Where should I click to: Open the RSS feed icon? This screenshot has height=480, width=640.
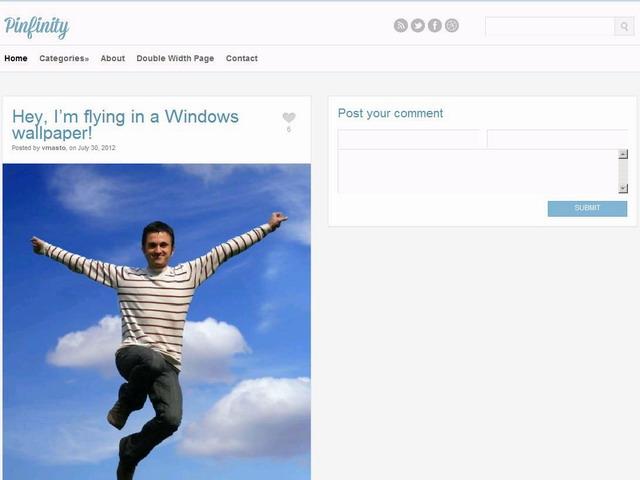tap(400, 26)
